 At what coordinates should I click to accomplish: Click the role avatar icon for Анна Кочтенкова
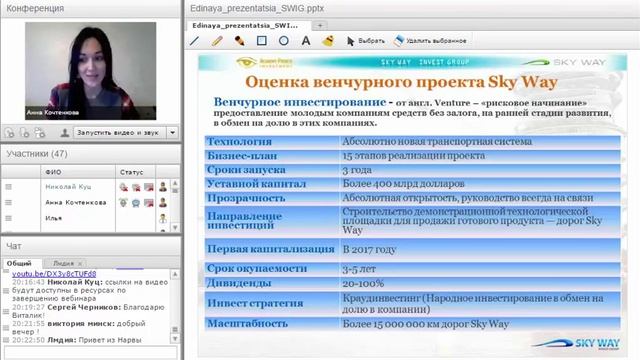(163, 202)
